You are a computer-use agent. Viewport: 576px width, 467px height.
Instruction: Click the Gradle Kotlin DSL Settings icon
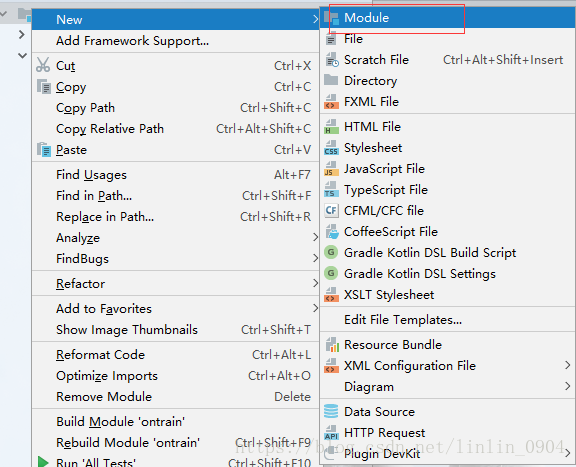coord(331,273)
